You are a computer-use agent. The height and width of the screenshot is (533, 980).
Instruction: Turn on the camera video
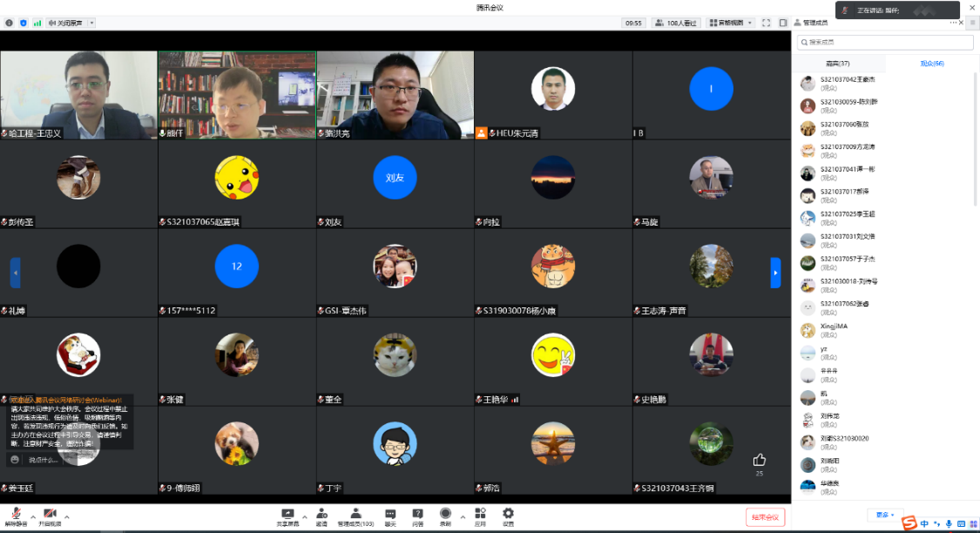tap(50, 515)
